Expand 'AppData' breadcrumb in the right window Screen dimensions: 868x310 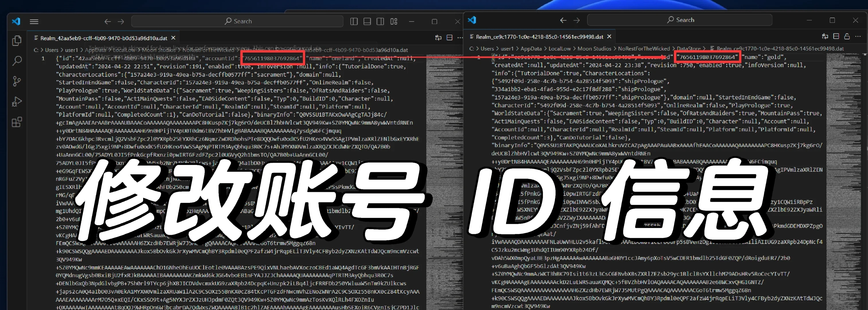pos(531,49)
